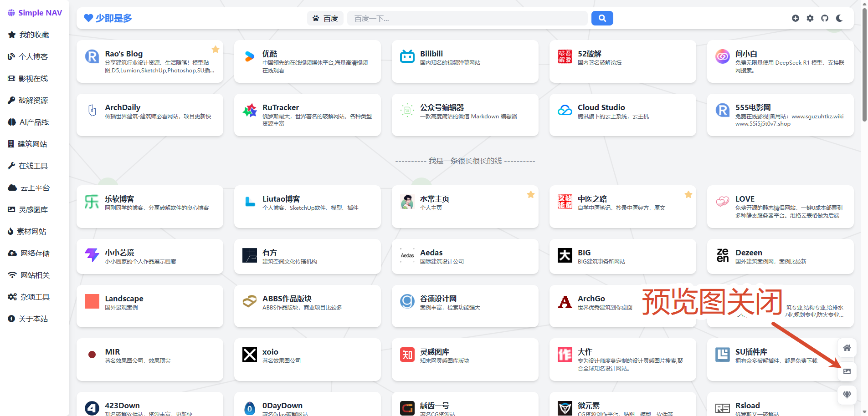This screenshot has height=416, width=868.
Task: Open 423Down card
Action: (150, 404)
